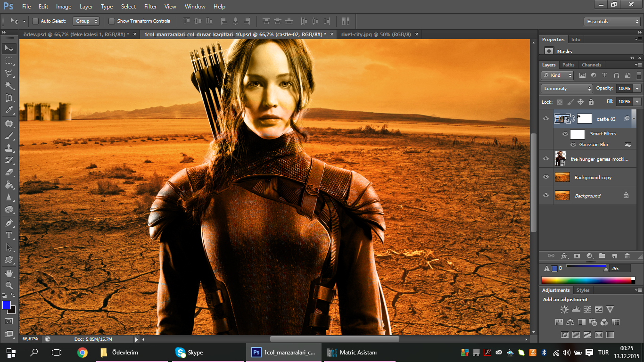Select the Pen tool

(x=9, y=222)
